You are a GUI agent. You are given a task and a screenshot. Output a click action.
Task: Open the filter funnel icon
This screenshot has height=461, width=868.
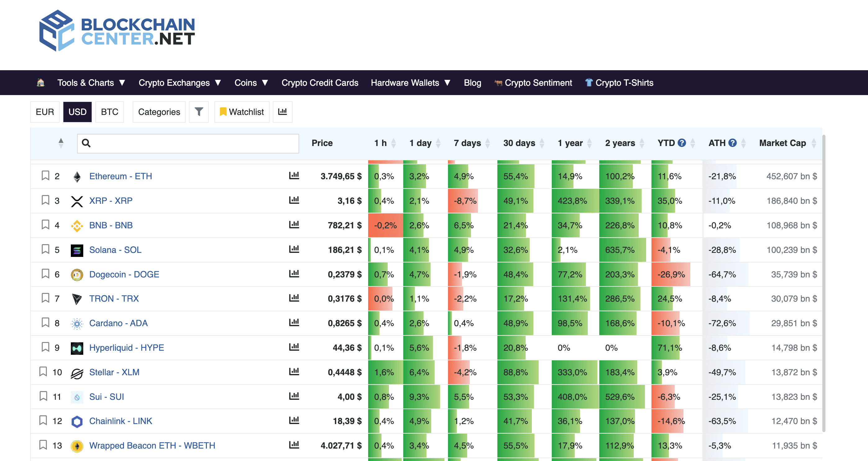(199, 112)
